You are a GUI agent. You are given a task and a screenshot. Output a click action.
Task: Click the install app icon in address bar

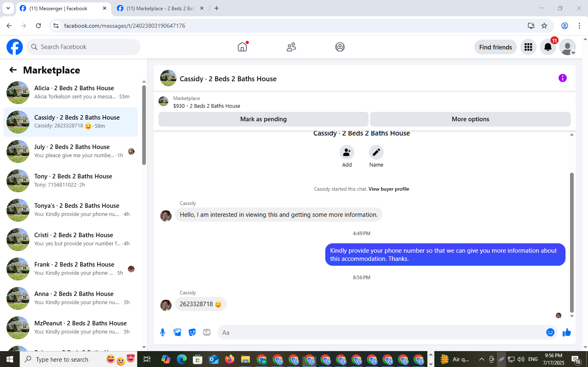[x=531, y=26]
